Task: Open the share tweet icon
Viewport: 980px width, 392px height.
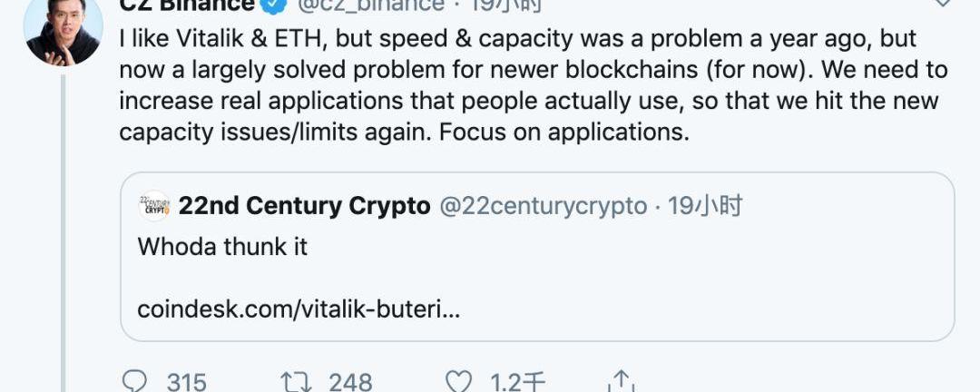Action: (x=622, y=382)
